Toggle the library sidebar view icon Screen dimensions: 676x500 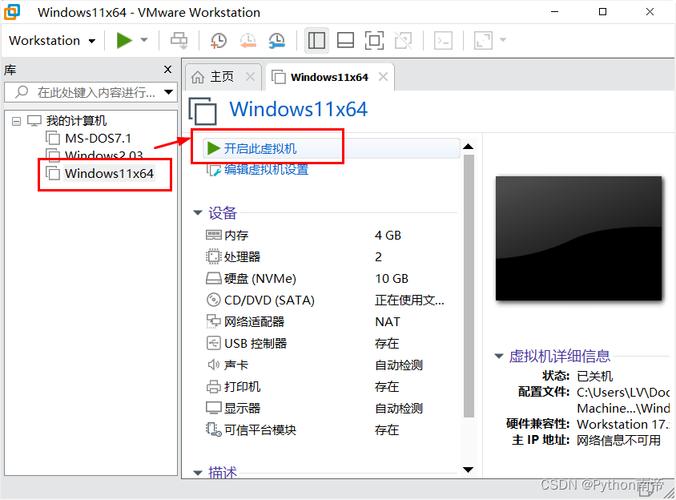click(316, 41)
